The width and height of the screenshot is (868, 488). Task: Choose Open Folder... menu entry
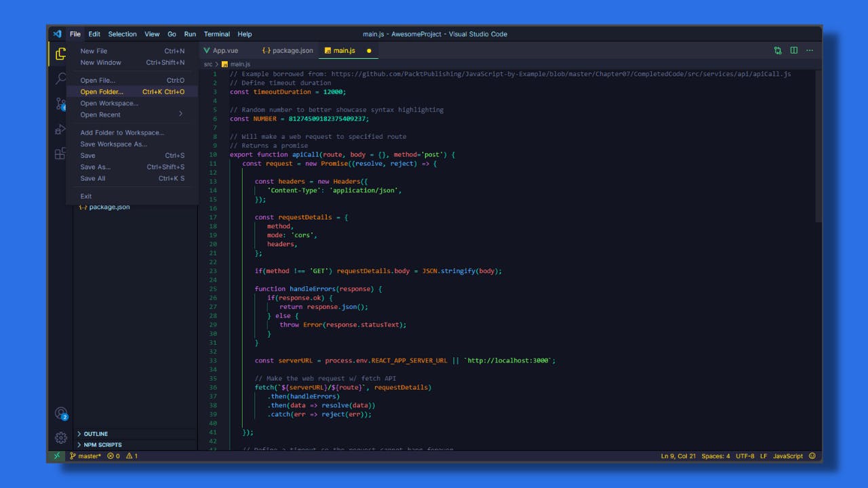click(x=132, y=91)
